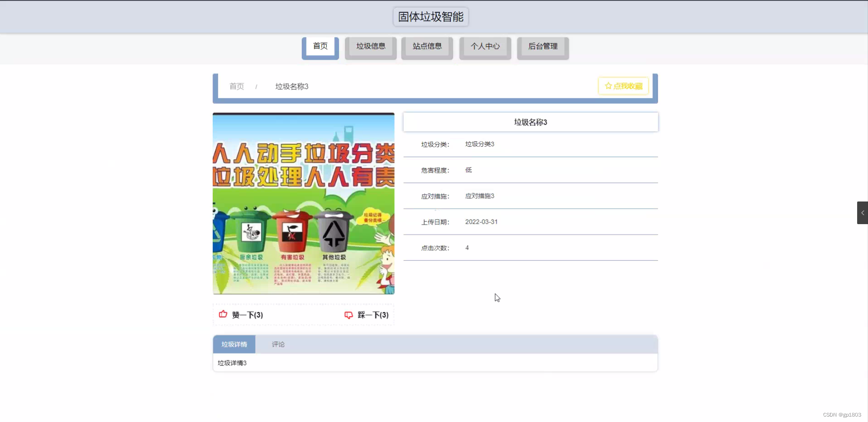Image resolution: width=868 pixels, height=422 pixels.
Task: Open the 个人中心 page
Action: pos(485,46)
